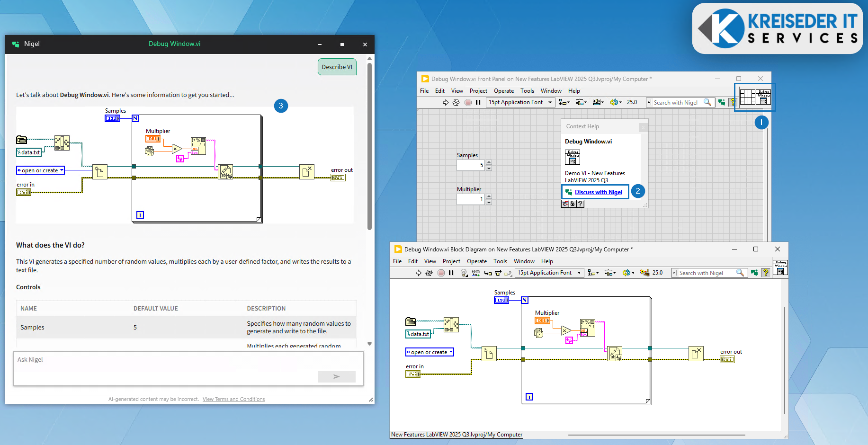Open Nigel chat icon in Front Panel toolbar
The image size is (868, 445).
722,102
